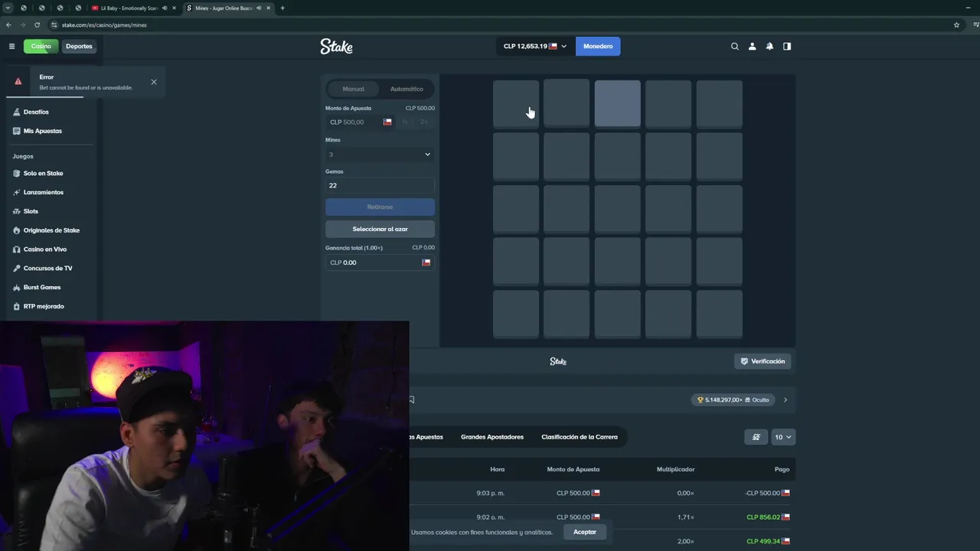Click the Verificación fairness button

click(763, 361)
